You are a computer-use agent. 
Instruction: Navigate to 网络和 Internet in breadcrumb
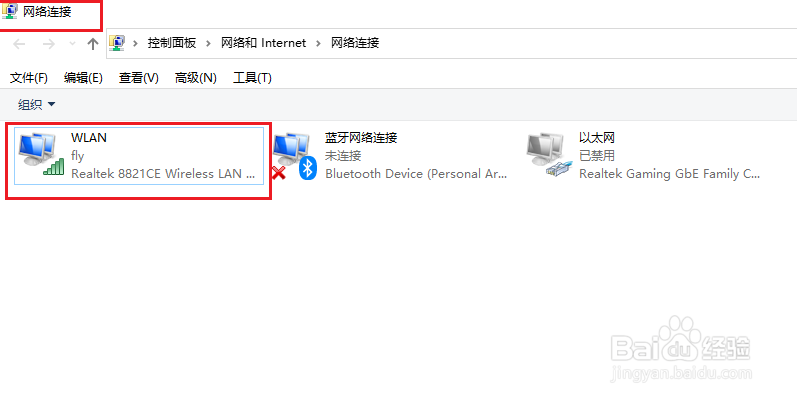click(263, 43)
